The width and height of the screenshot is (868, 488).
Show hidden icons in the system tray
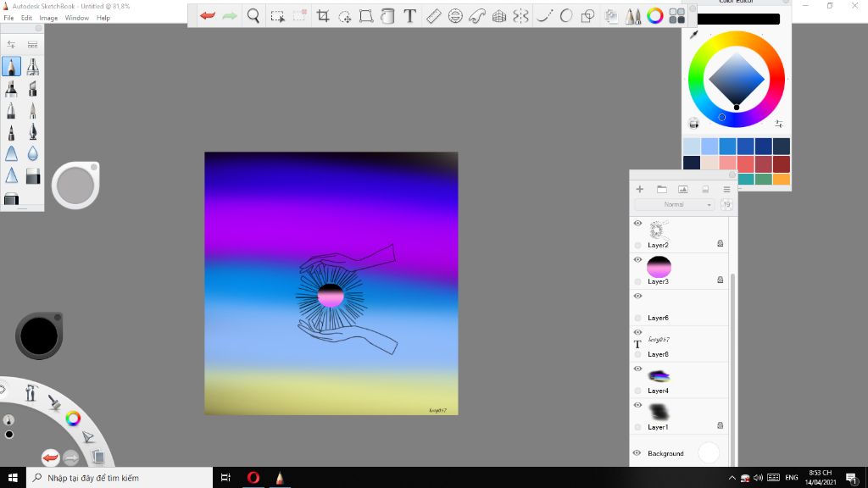(x=732, y=478)
